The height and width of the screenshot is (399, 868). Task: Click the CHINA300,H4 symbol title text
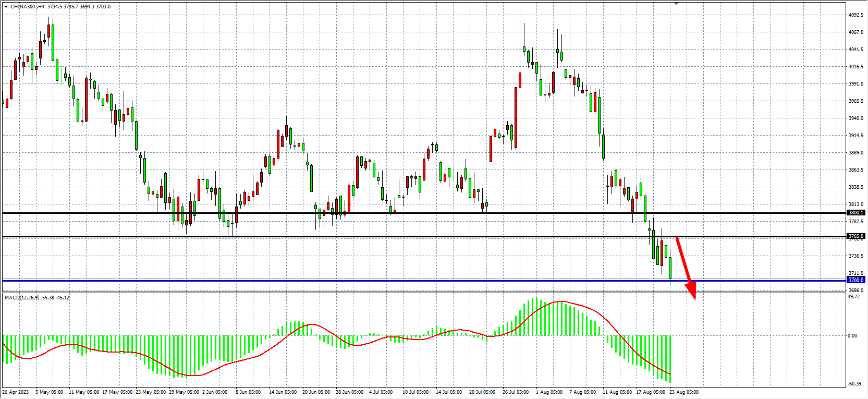pyautogui.click(x=27, y=7)
